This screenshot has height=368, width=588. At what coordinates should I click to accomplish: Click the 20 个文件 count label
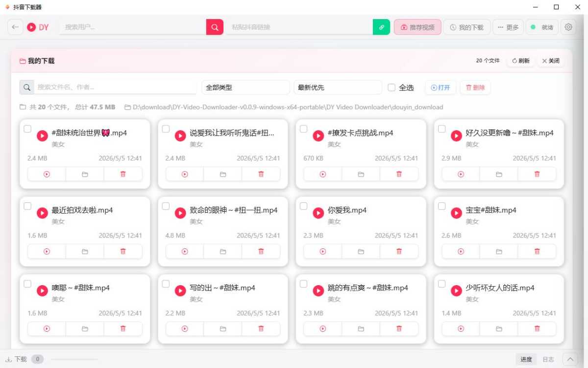click(488, 61)
